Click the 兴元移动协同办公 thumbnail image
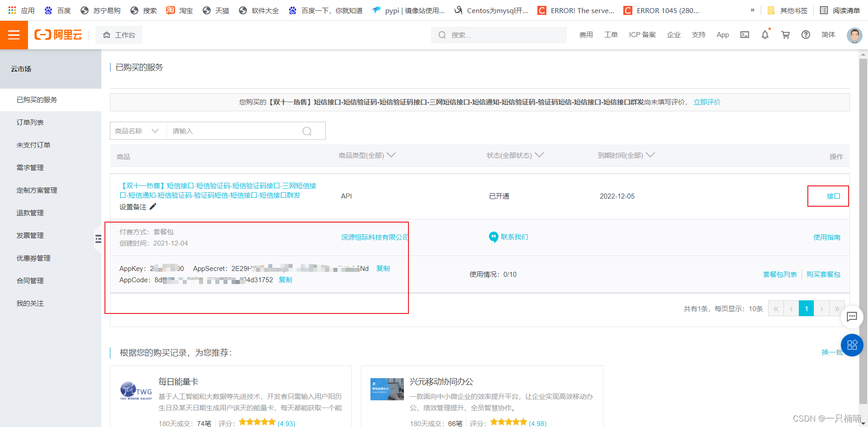This screenshot has height=427, width=868. point(387,389)
